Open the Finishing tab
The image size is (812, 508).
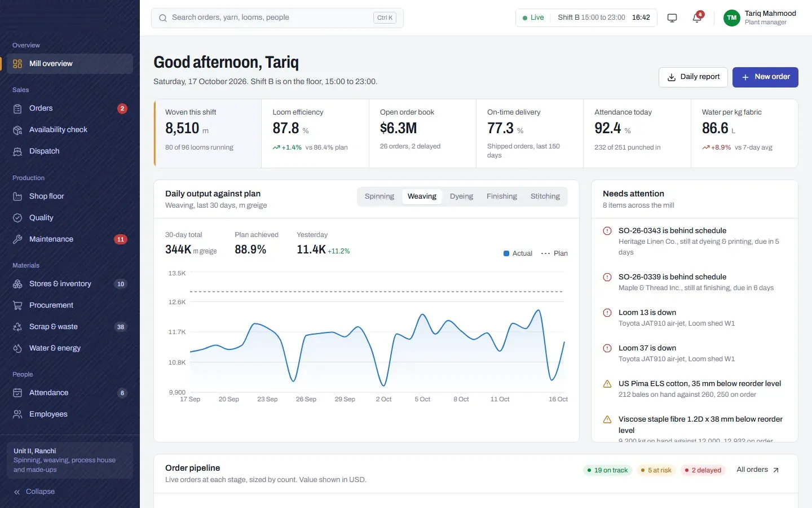(502, 196)
